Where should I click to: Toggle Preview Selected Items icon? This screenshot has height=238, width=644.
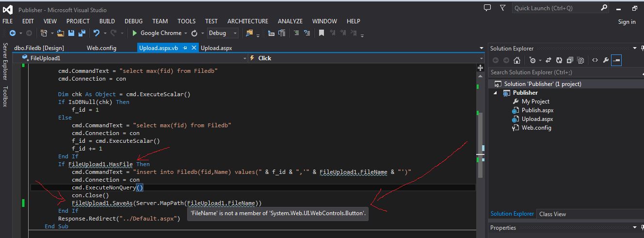(x=616, y=60)
